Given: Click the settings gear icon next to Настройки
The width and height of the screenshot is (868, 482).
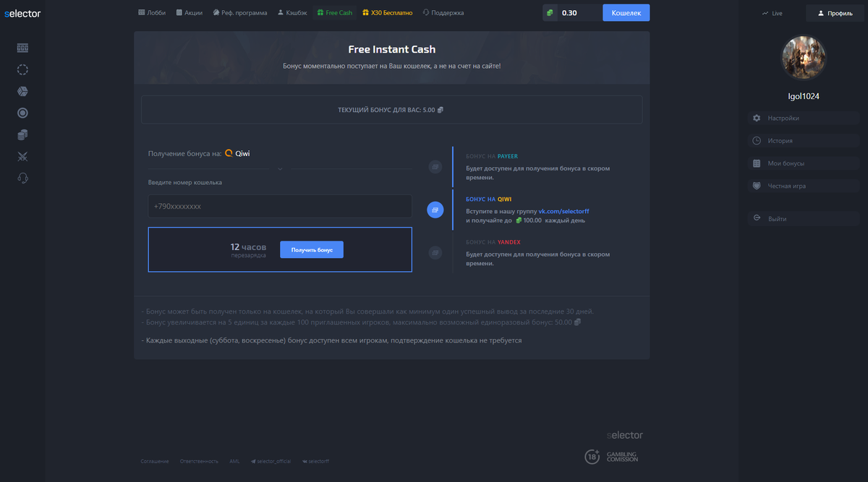Looking at the screenshot, I should pyautogui.click(x=757, y=118).
